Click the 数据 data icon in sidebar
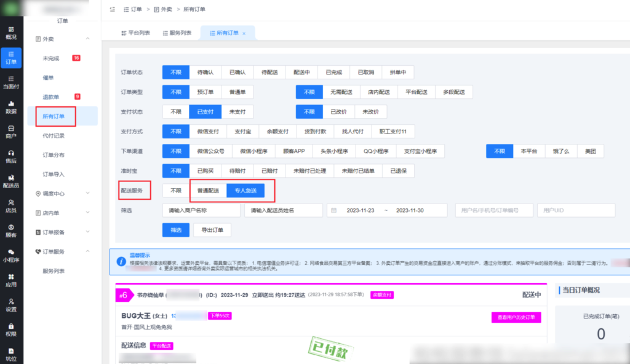630x364 pixels. tap(11, 108)
